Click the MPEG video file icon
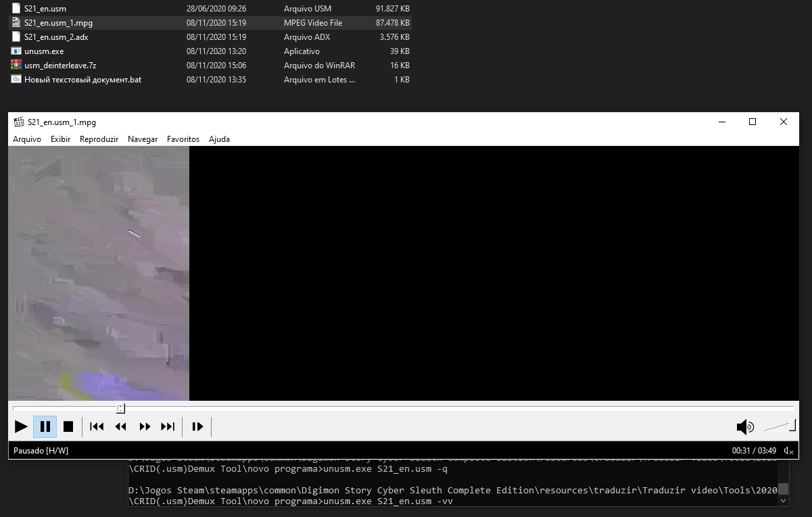 click(16, 23)
